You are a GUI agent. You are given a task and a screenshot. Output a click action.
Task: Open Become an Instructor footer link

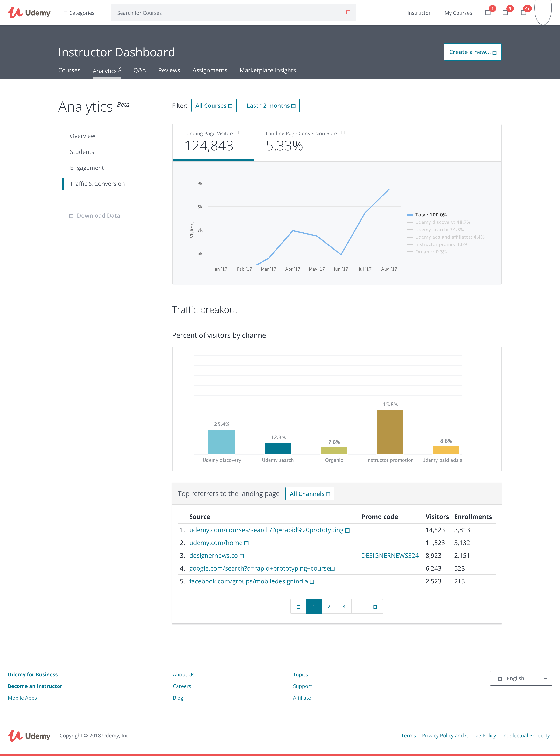pos(35,686)
